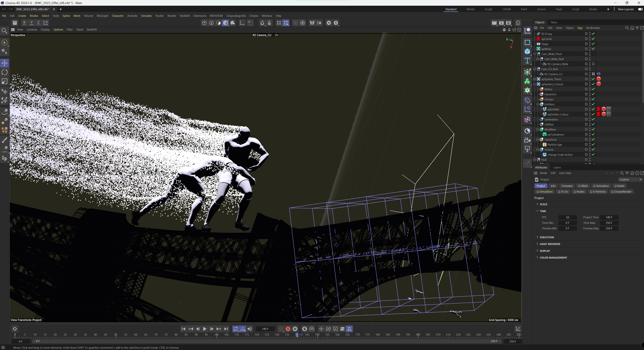Add a Text spline object
Image resolution: width=644 pixels, height=350 pixels.
click(x=527, y=61)
